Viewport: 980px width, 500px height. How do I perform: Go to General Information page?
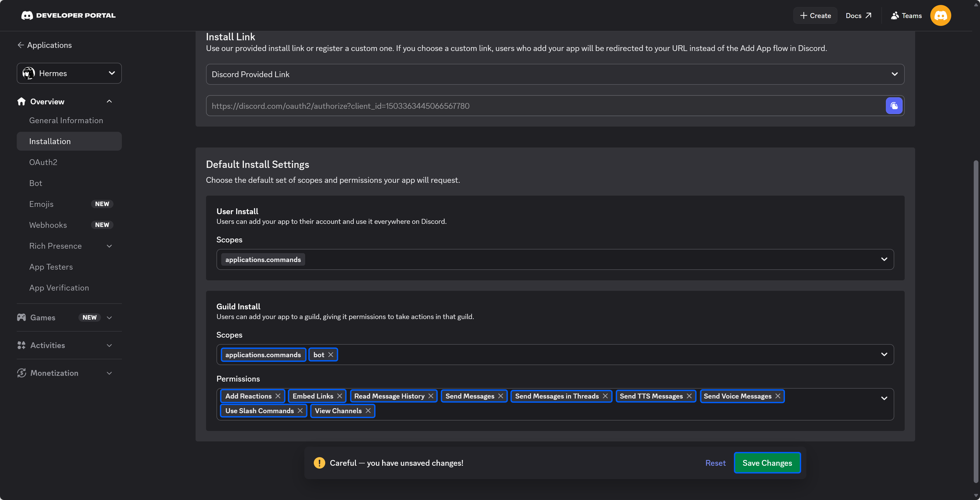(66, 120)
